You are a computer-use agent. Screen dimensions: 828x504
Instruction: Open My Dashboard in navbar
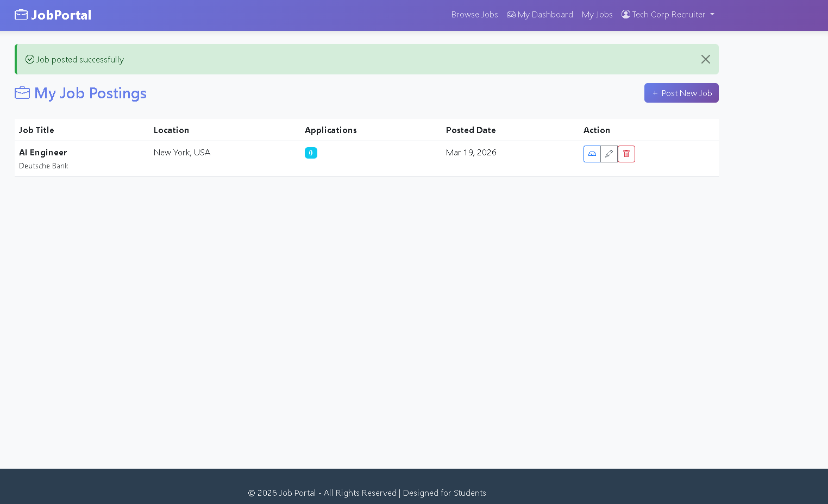click(x=540, y=15)
